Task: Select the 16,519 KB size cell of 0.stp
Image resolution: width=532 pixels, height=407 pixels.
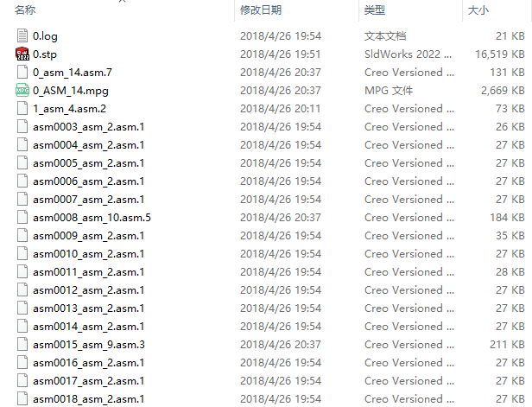Action: (x=500, y=54)
